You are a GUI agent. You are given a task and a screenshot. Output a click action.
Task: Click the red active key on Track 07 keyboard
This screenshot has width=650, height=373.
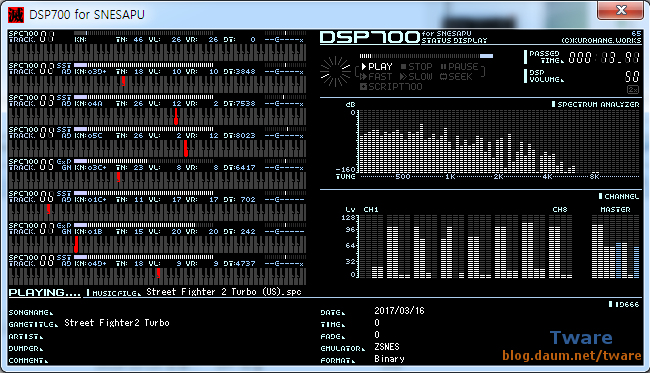tap(76, 244)
